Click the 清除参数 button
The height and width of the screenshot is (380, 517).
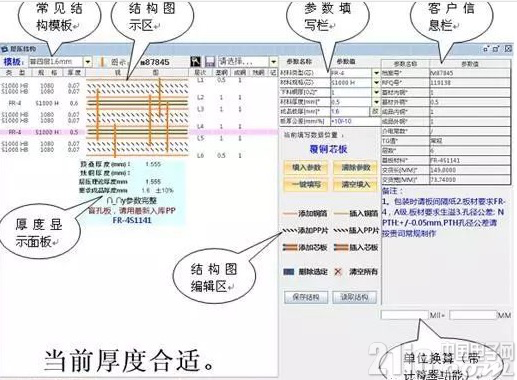356,167
